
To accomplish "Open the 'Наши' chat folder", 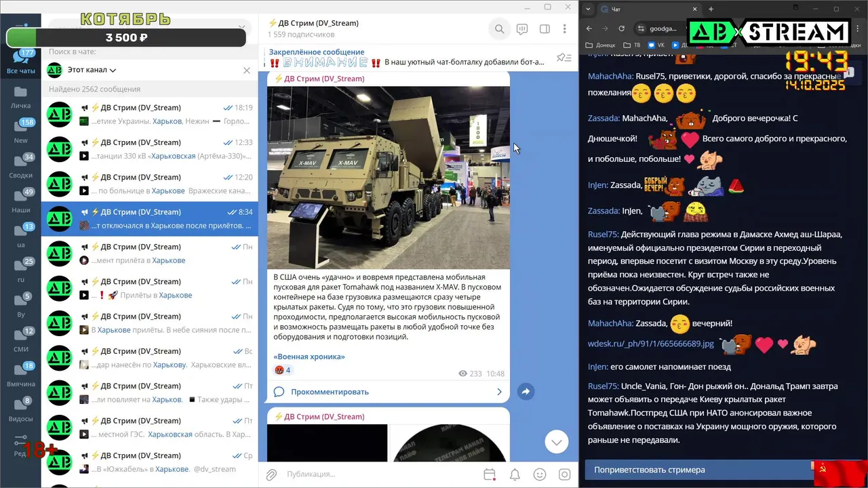I will click(21, 201).
